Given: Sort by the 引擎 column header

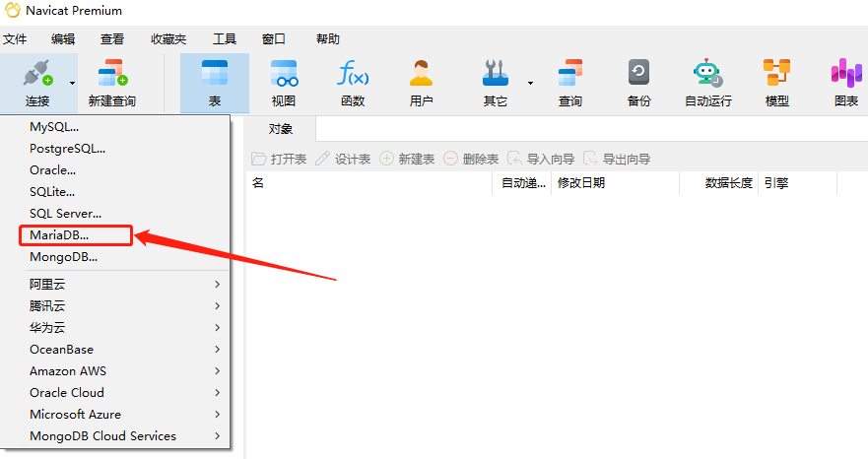Looking at the screenshot, I should pos(797,183).
